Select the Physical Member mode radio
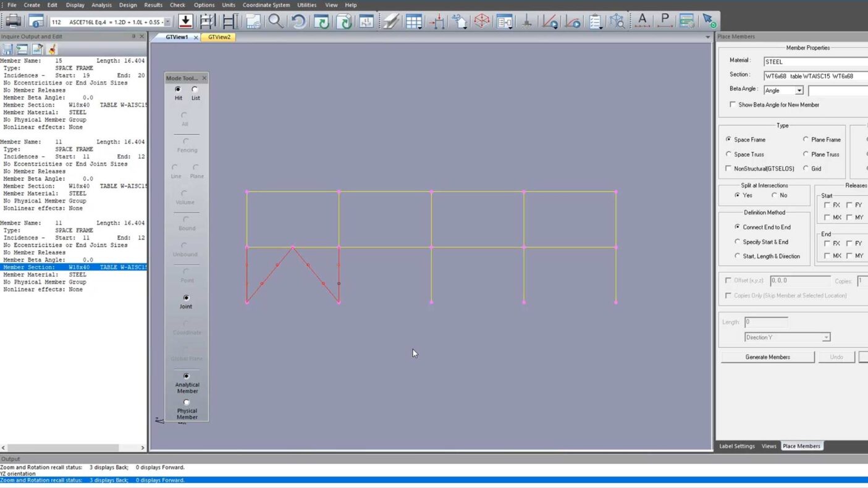The image size is (868, 488). tap(187, 403)
